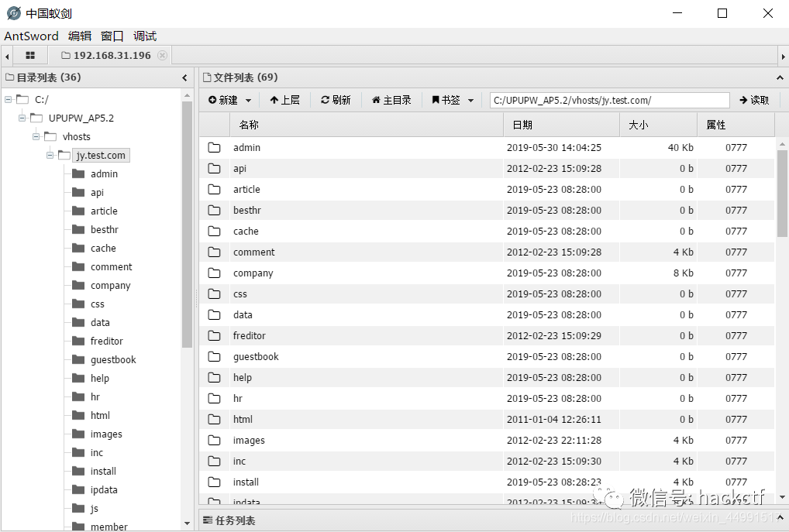Select the install folder name in file list
The height and width of the screenshot is (532, 789).
pos(246,482)
